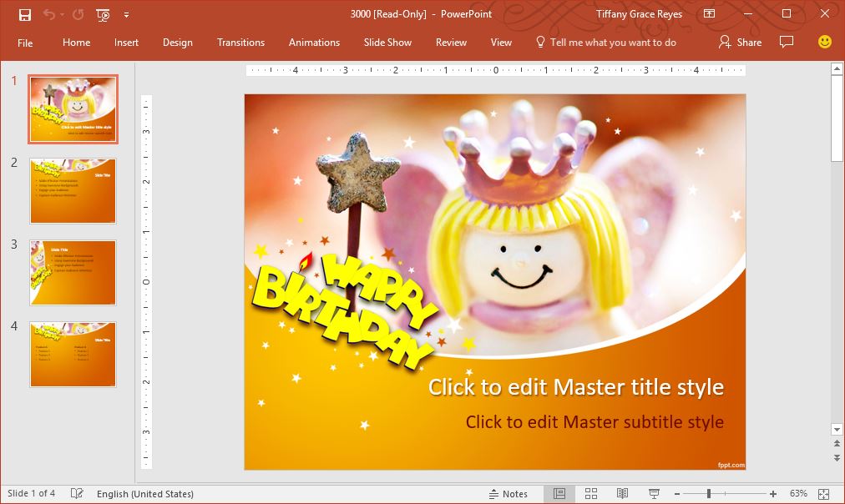Open spell check status icon
Image resolution: width=845 pixels, height=504 pixels.
(x=77, y=493)
